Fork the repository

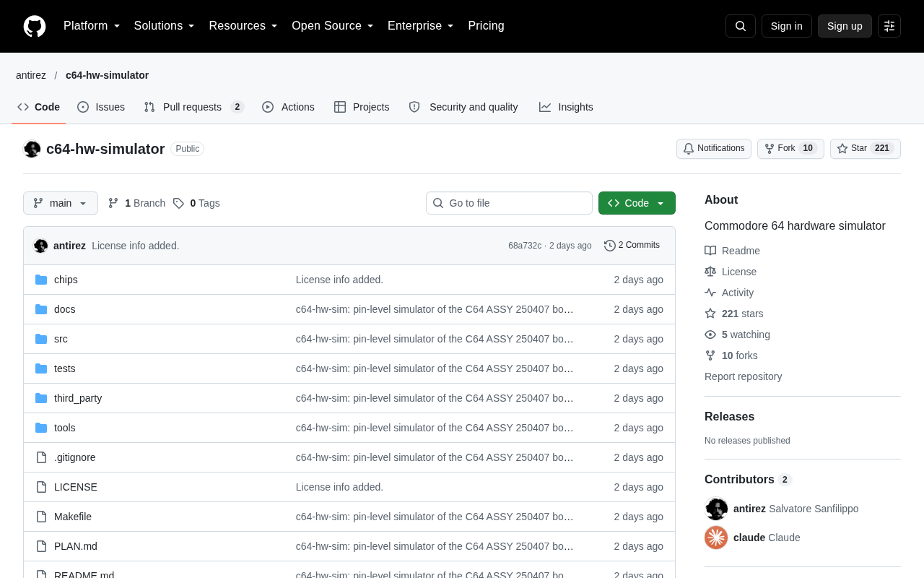tap(790, 149)
